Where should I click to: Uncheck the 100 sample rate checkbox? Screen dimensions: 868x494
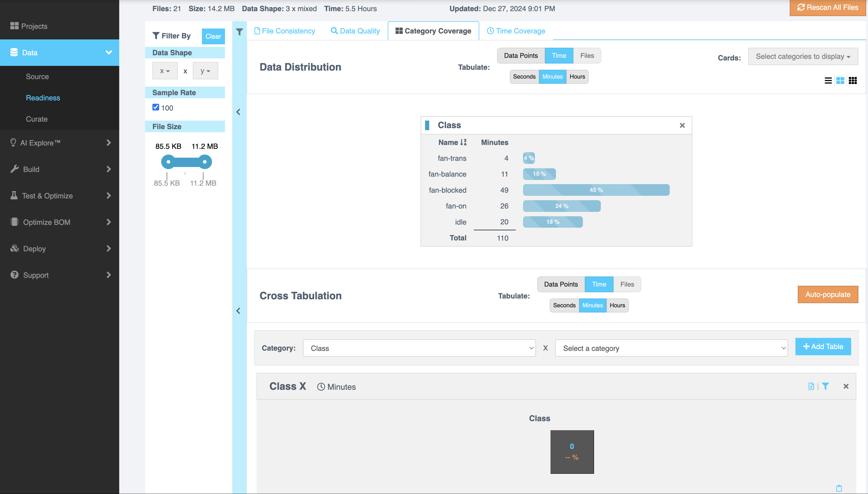156,107
